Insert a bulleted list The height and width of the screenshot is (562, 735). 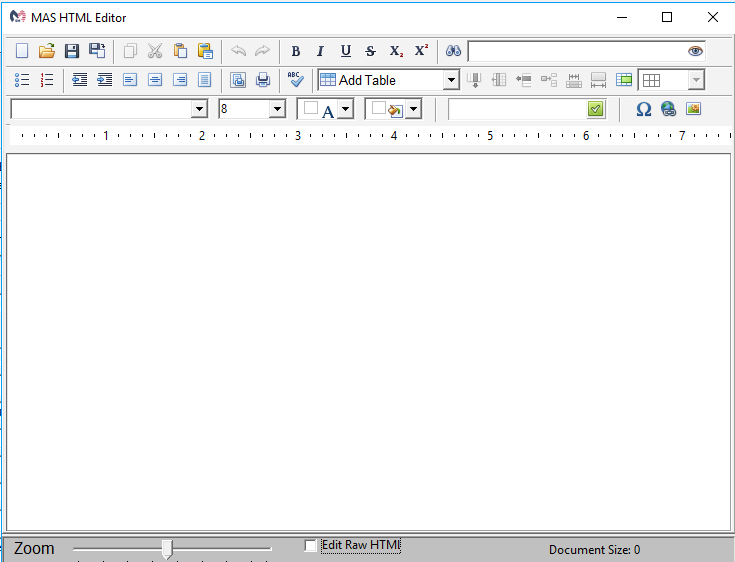(x=22, y=80)
